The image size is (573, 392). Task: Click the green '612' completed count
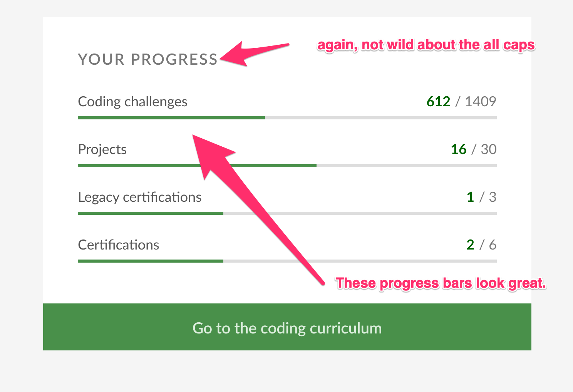click(438, 101)
